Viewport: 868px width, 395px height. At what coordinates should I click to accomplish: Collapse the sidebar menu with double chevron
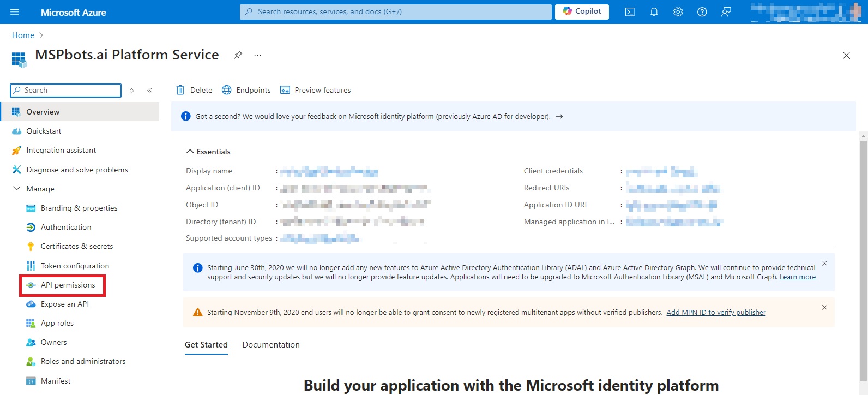[149, 90]
